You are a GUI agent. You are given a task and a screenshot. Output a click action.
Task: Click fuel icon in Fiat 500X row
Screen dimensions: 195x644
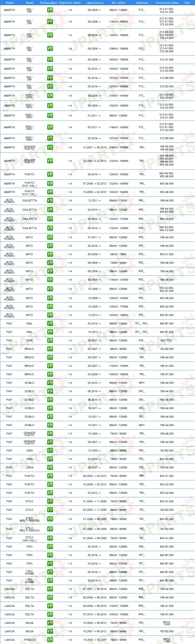(50, 340)
